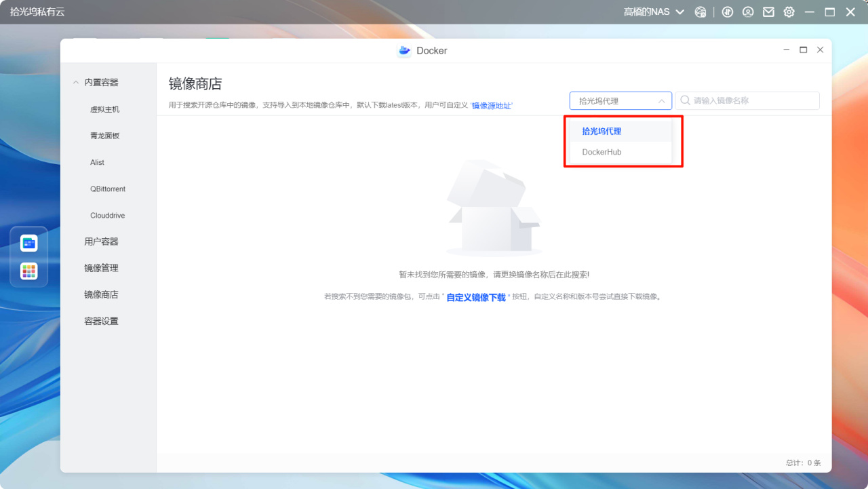
Task: Open the globe remote access icon
Action: point(701,12)
